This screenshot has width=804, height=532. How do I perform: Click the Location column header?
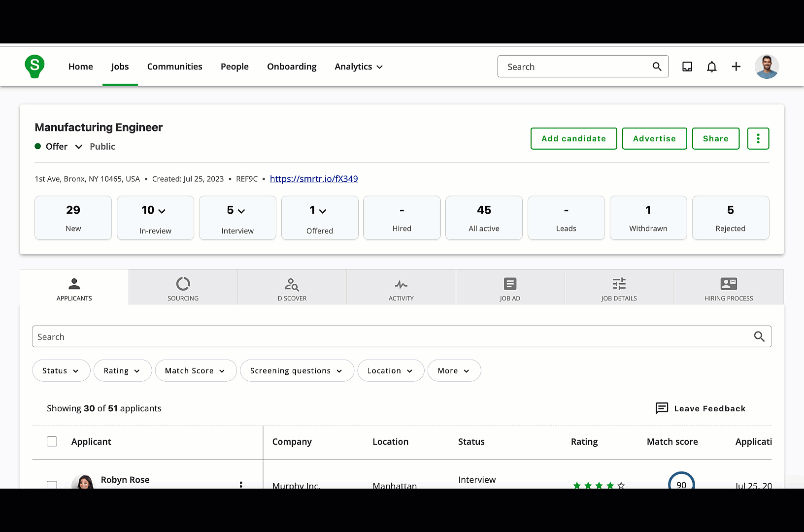tap(391, 441)
